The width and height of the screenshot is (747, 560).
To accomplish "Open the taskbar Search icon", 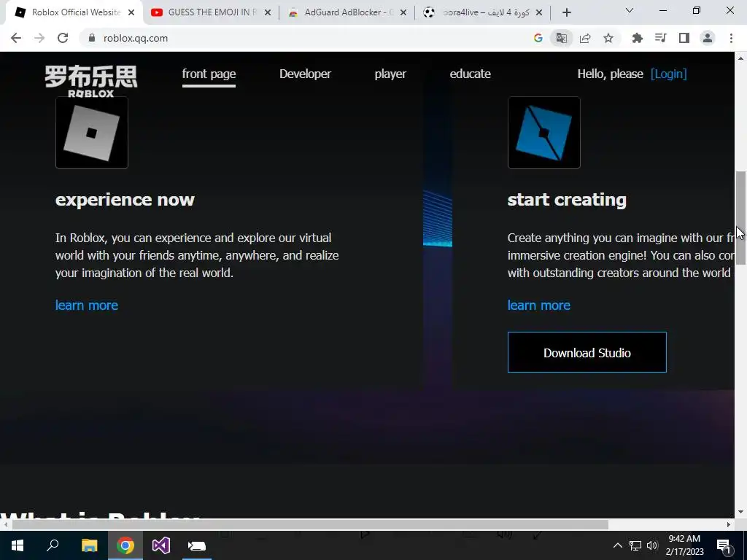I will (x=53, y=545).
